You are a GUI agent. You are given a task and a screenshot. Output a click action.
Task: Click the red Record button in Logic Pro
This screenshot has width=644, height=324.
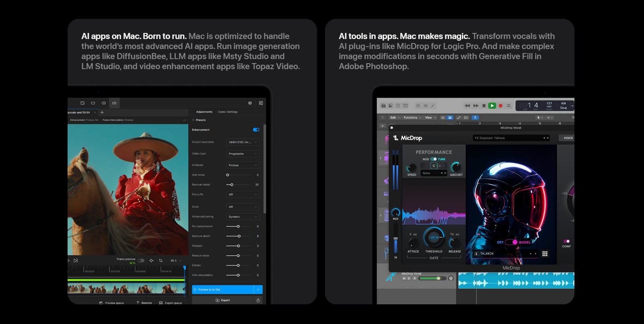(500, 106)
